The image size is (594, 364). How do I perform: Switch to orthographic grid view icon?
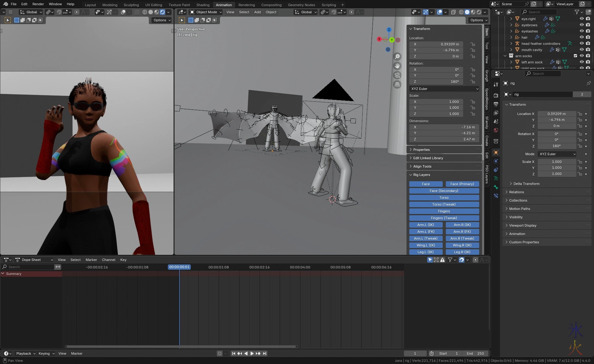[x=397, y=84]
